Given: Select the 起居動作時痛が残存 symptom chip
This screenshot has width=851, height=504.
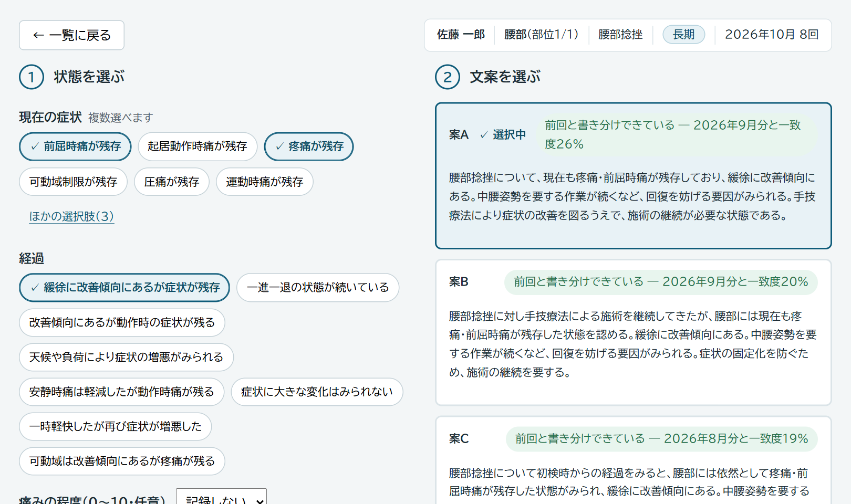Looking at the screenshot, I should pos(198,146).
